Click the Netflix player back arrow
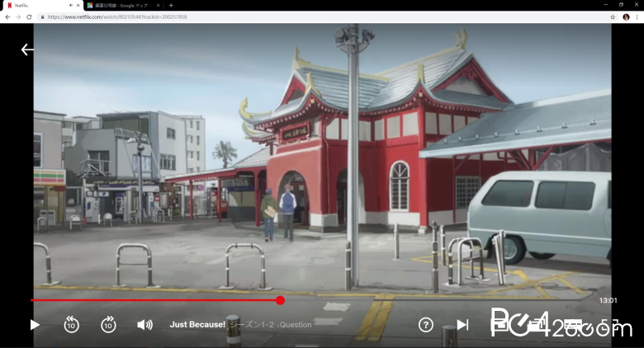Viewport: 644px width, 348px height. click(x=27, y=49)
